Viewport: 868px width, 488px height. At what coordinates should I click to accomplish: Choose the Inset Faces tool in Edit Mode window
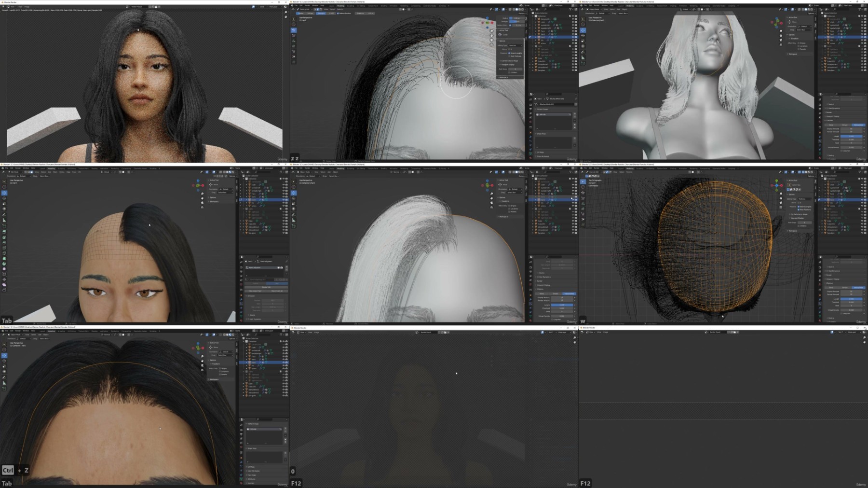[4, 237]
